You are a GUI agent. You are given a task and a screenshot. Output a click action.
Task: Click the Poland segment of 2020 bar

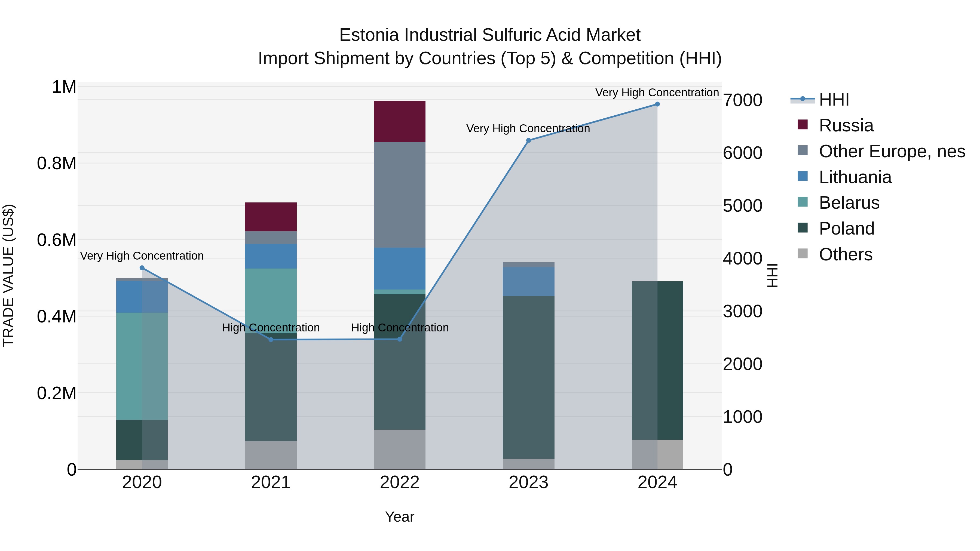click(x=142, y=440)
